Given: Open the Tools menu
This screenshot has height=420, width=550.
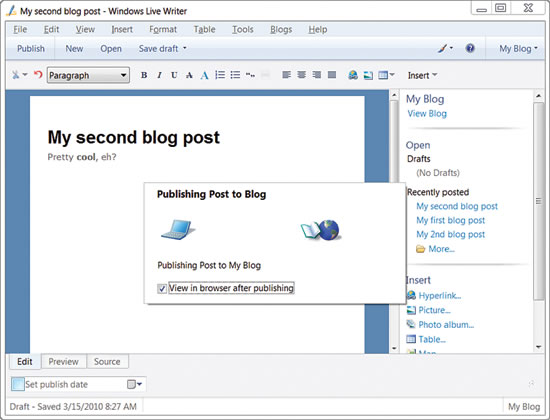Looking at the screenshot, I should click(242, 29).
